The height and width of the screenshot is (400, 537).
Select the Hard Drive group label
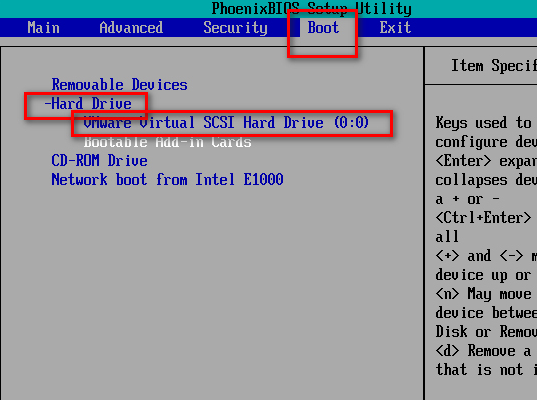[91, 103]
